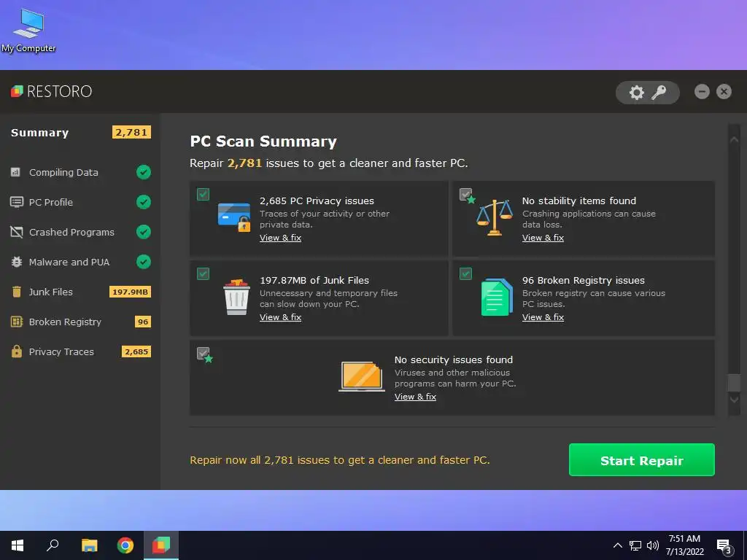Click the 2,781 summary count badge
Screen dimensions: 747x560
(131, 133)
